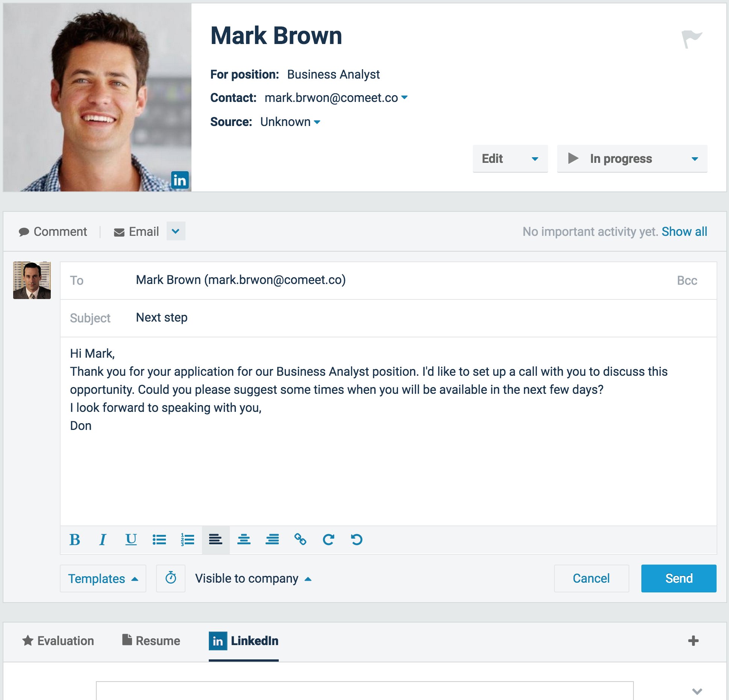Click the Show all activity link

point(684,231)
